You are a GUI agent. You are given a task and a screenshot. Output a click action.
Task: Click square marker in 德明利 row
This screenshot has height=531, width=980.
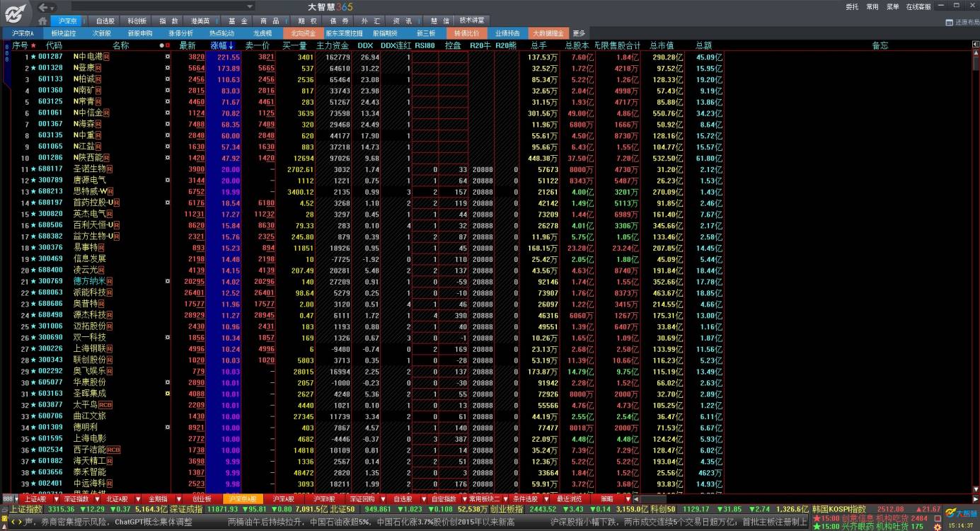[168, 428]
